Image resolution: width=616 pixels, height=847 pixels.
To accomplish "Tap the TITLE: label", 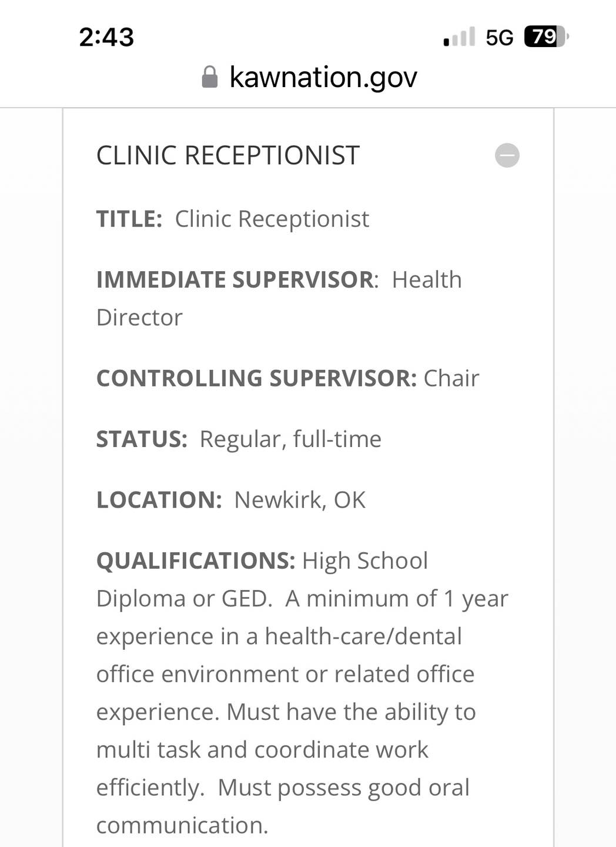I will point(129,219).
